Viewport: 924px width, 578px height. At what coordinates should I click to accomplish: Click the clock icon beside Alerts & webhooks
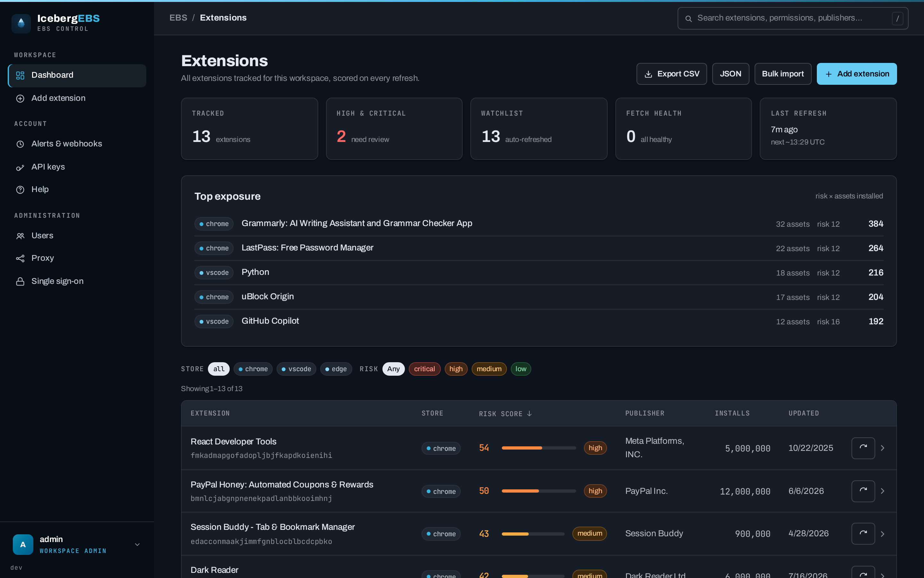(20, 144)
